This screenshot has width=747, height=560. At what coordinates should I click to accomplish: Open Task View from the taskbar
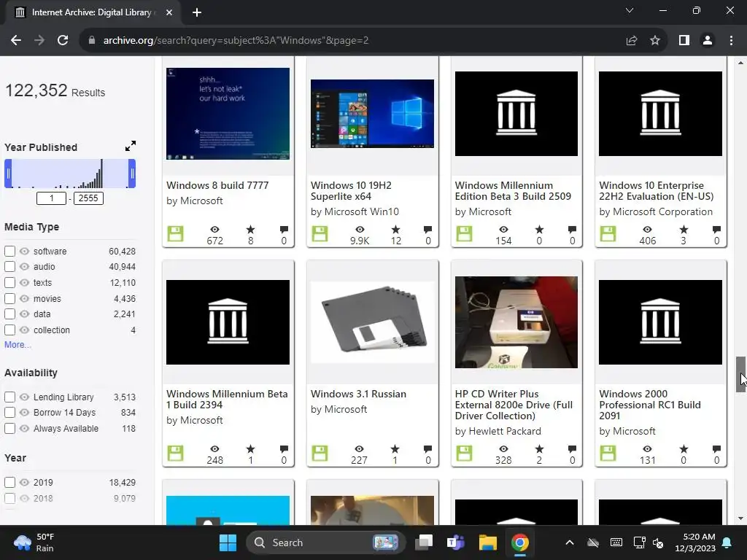424,542
